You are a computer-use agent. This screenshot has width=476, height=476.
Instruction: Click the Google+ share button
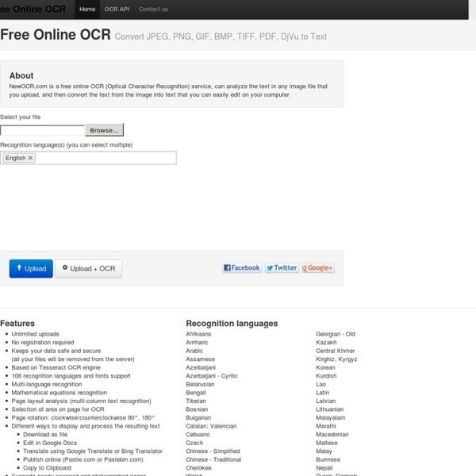[x=318, y=268]
